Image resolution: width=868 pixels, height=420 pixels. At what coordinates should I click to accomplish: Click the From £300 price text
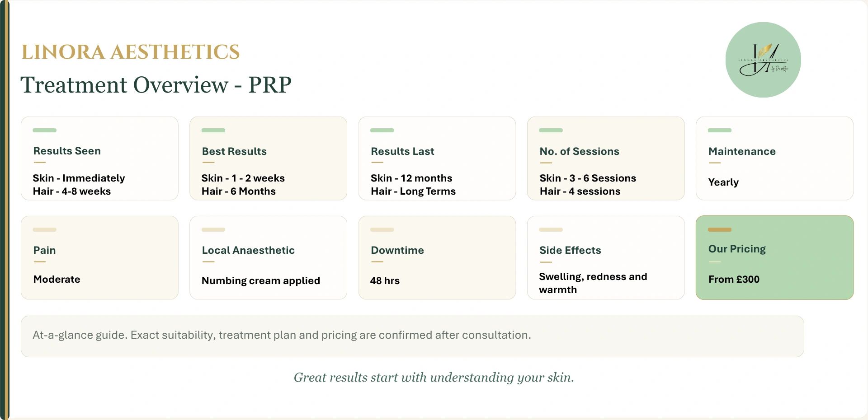point(734,279)
